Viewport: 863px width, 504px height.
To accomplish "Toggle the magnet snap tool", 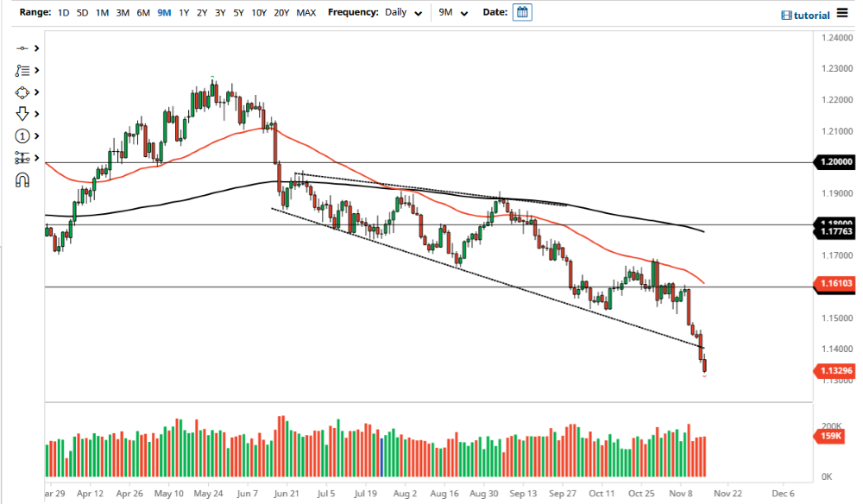I will [x=22, y=180].
